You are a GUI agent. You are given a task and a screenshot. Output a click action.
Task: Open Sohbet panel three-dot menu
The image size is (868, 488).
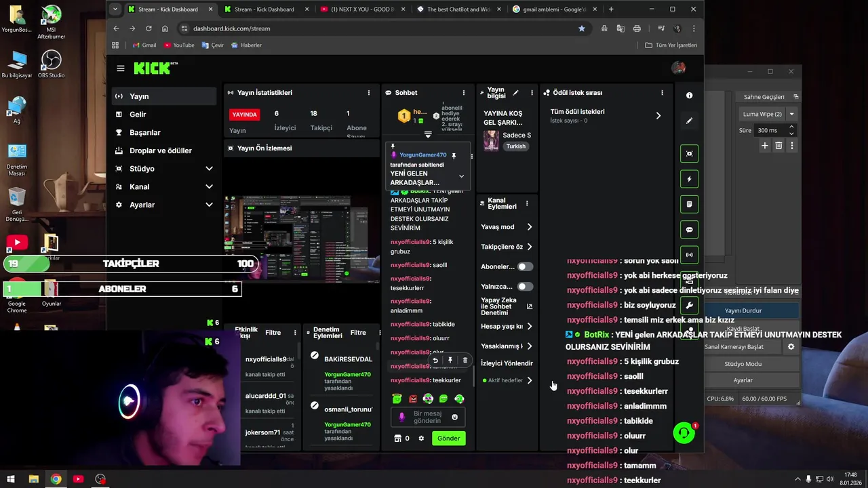[x=464, y=93]
